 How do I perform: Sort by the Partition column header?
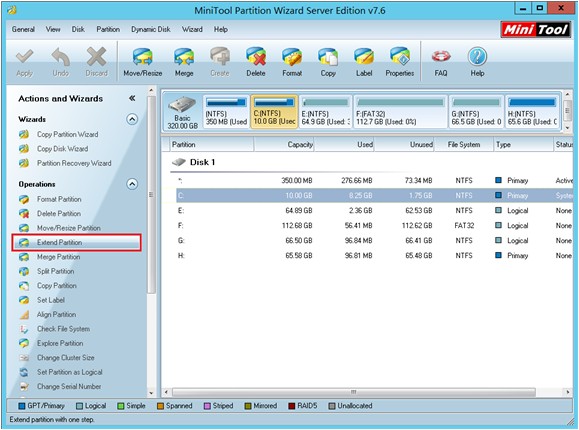point(212,144)
